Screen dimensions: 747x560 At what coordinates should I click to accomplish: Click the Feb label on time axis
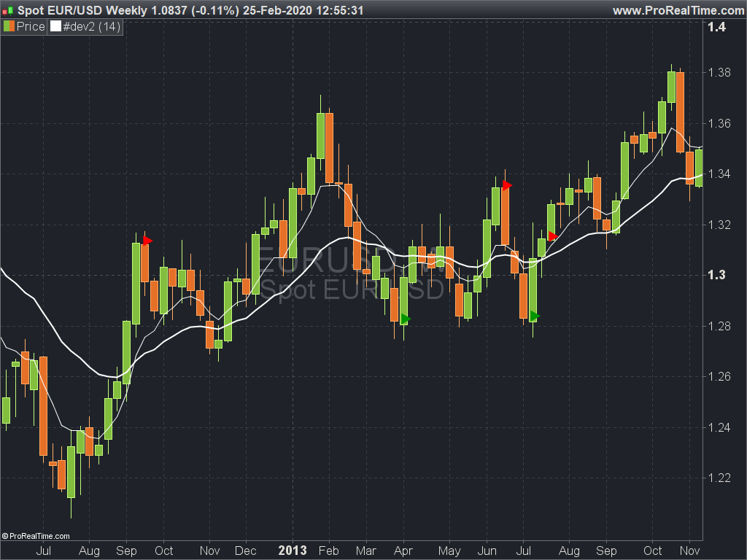[329, 551]
